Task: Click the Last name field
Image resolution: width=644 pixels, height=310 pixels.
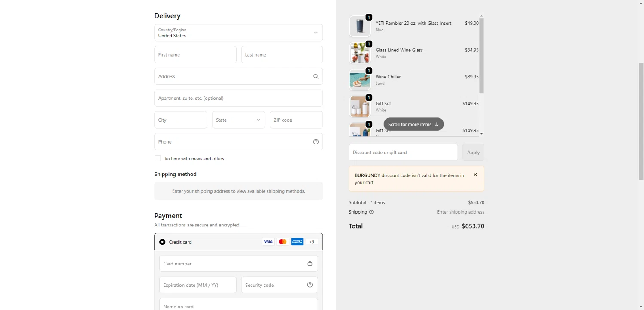Action: point(282,54)
